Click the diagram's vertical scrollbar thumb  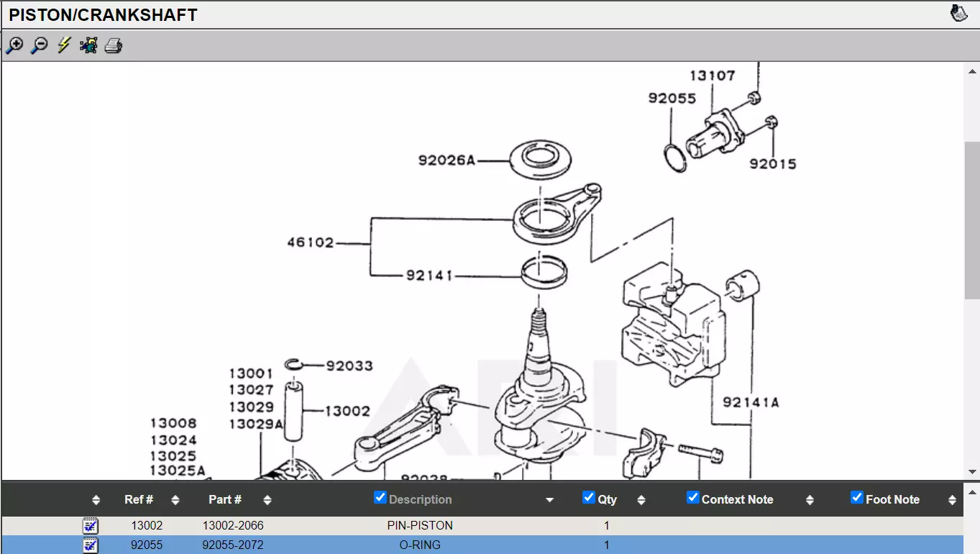click(972, 219)
